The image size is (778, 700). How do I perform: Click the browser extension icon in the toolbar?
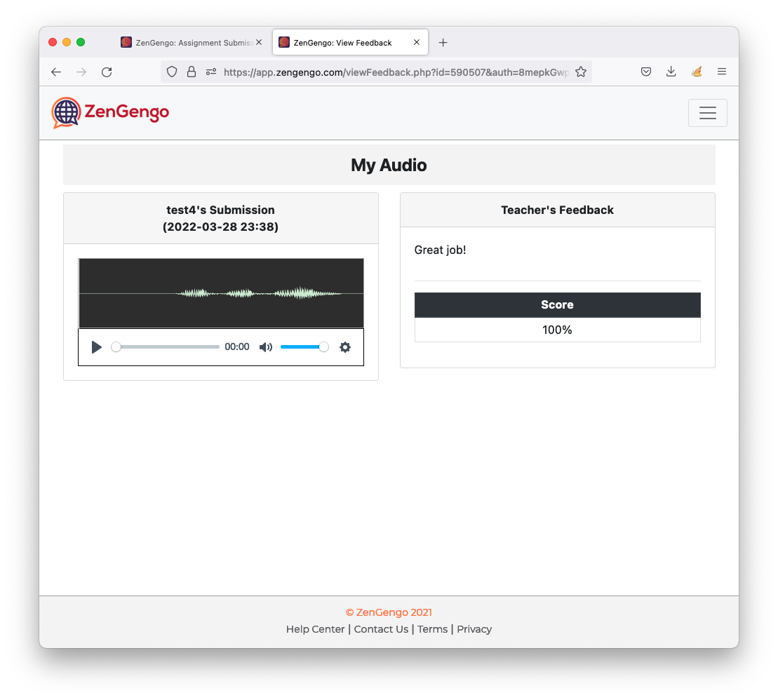pyautogui.click(x=697, y=72)
